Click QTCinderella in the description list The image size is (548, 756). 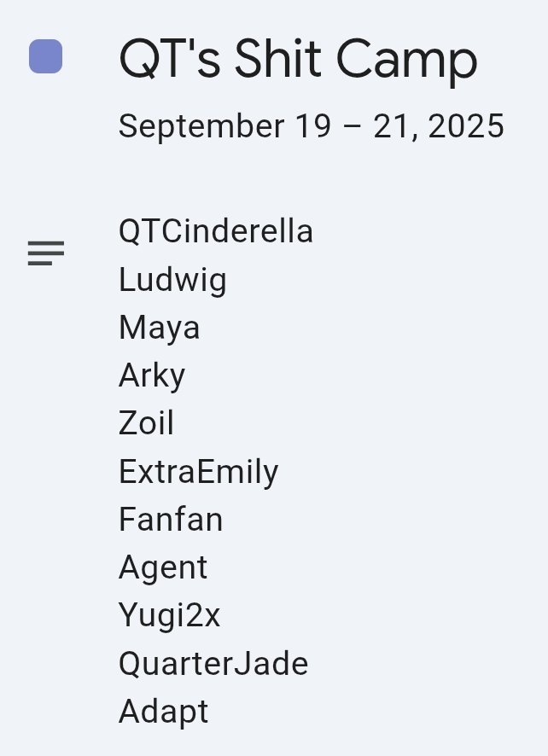pos(216,231)
